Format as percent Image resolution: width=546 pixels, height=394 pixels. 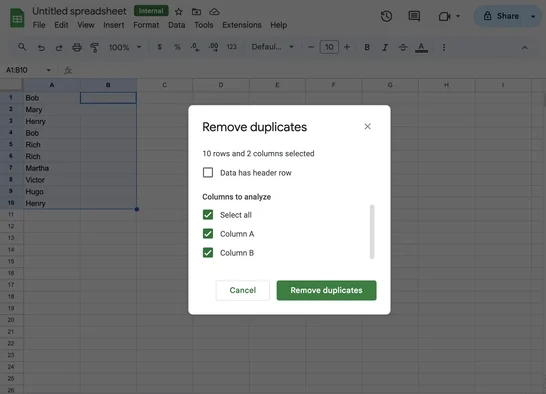177,47
